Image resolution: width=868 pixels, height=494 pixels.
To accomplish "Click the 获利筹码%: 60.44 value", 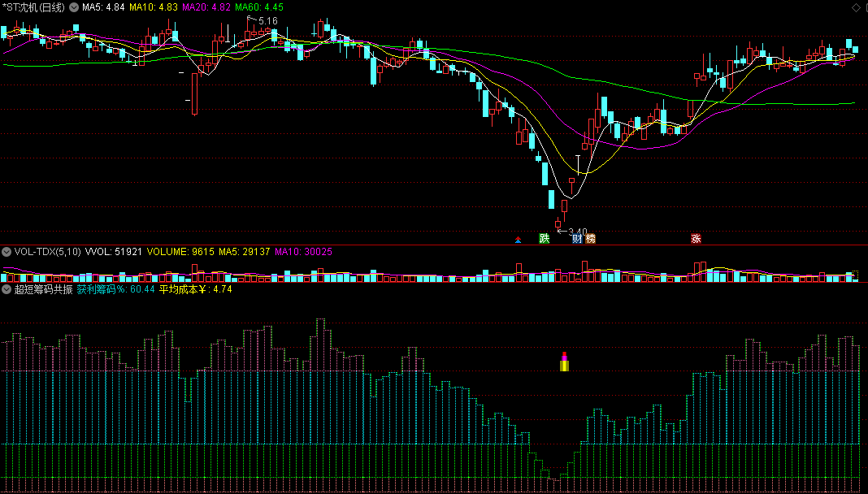I will 115,289.
